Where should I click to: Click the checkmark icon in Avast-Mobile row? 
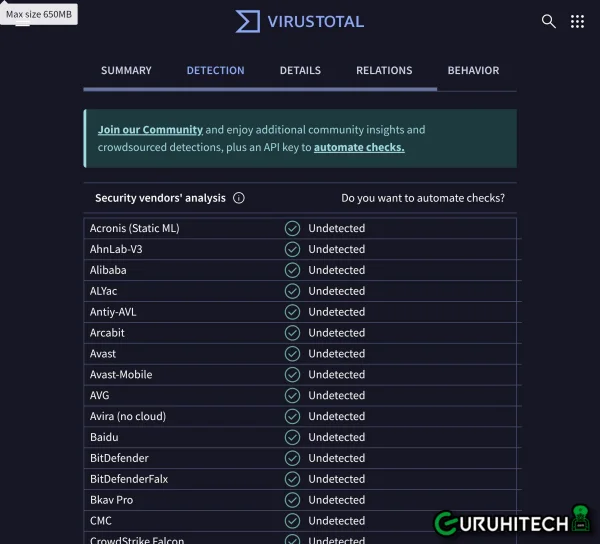coord(292,375)
